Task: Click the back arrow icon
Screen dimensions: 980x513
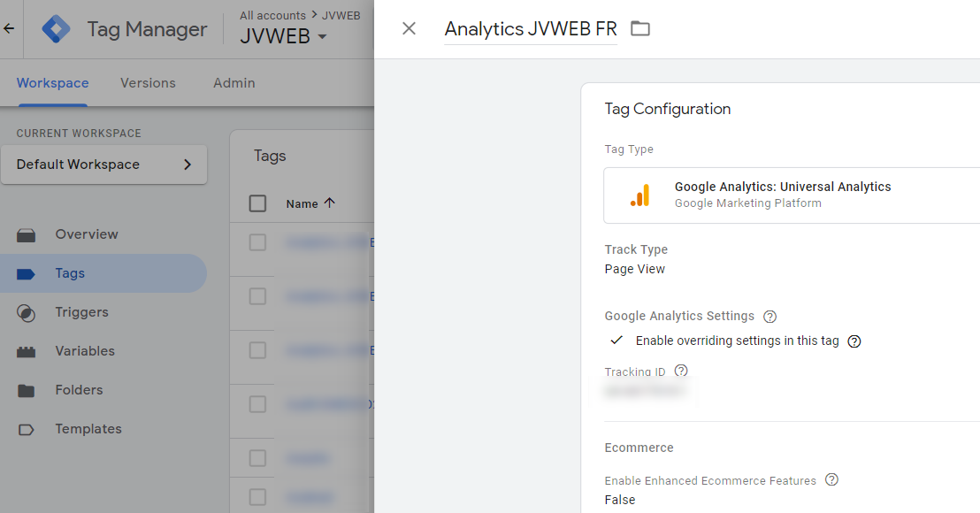Action: click(x=9, y=28)
